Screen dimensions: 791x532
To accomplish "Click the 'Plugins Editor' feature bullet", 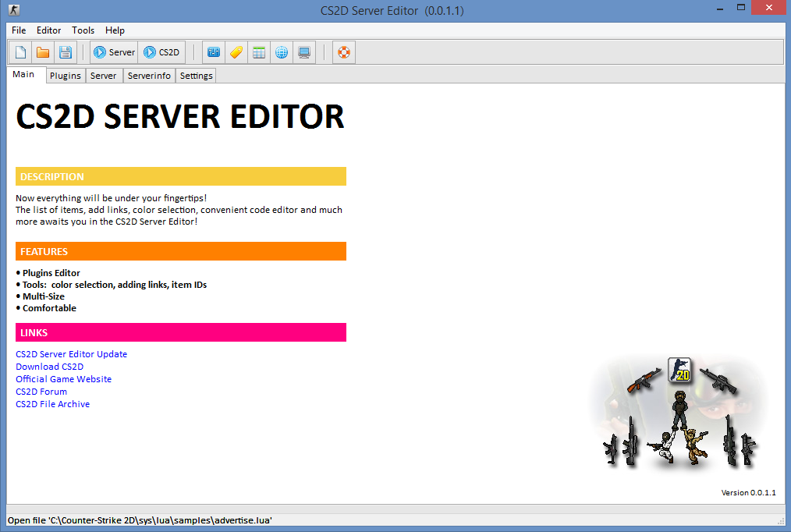I will [x=48, y=273].
